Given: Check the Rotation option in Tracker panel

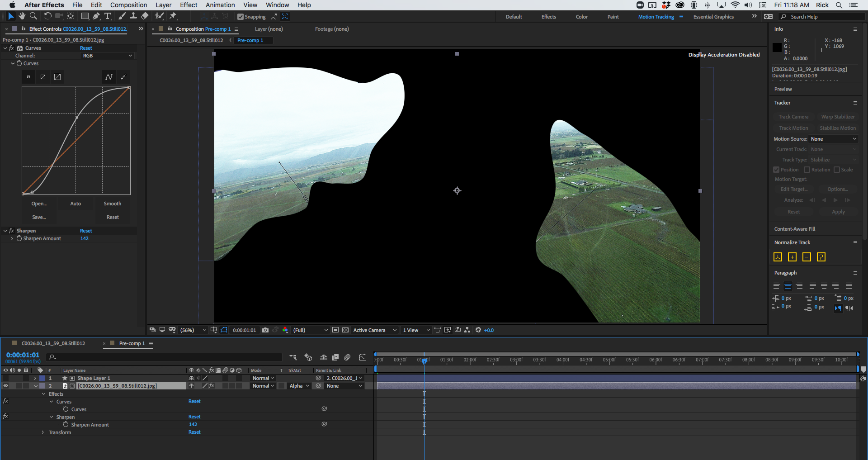Looking at the screenshot, I should point(807,170).
